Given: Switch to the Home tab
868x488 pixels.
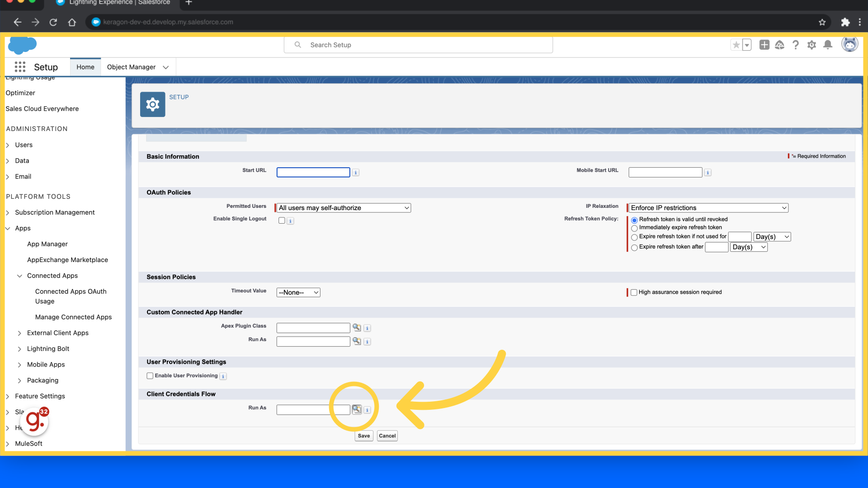Looking at the screenshot, I should (x=85, y=67).
